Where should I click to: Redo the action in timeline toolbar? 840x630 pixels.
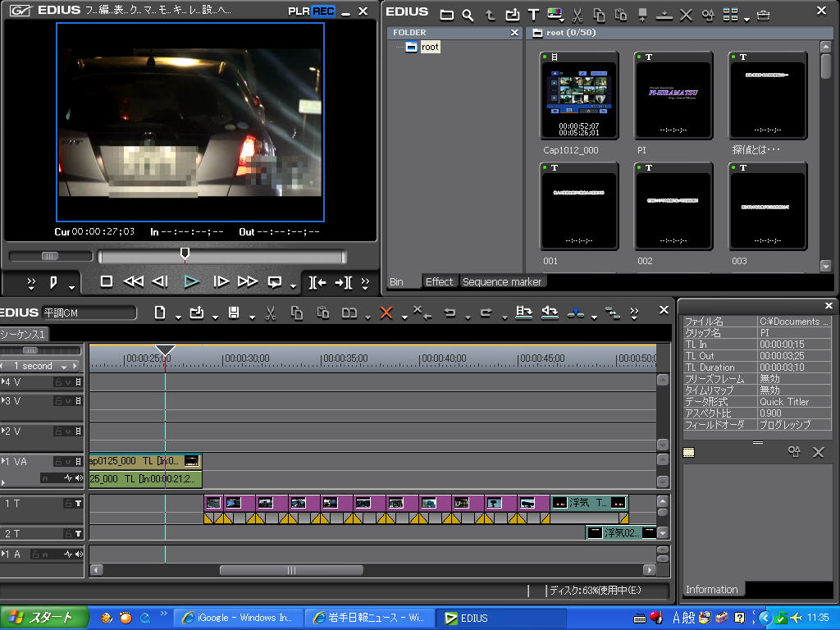pos(486,313)
